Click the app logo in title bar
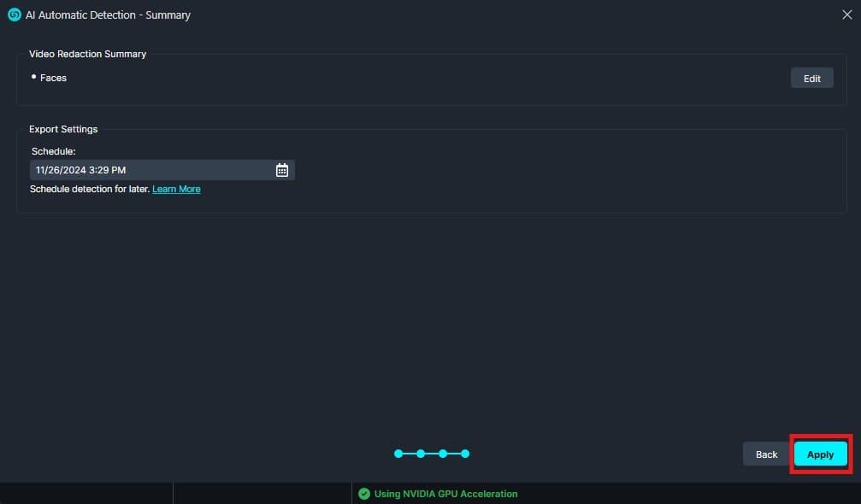The height and width of the screenshot is (504, 861). point(14,15)
